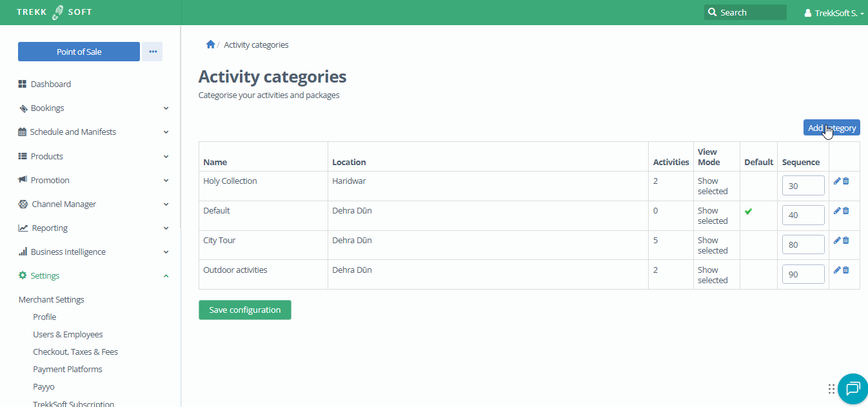Open the Point of Sale
Image resolution: width=868 pixels, height=407 pixels.
(x=78, y=51)
